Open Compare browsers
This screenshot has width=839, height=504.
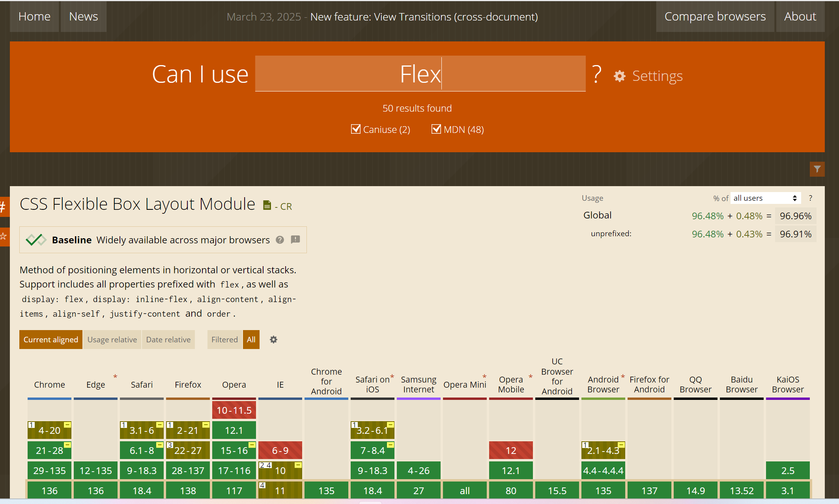point(715,17)
